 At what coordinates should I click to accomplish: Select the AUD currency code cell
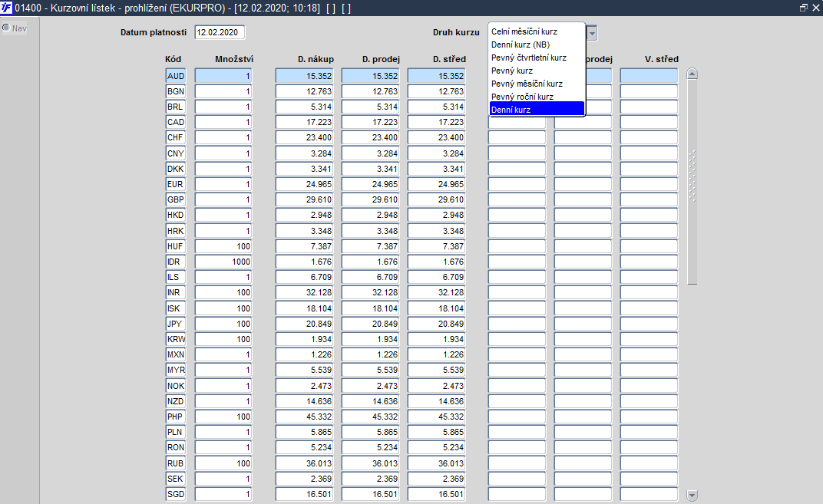click(175, 76)
